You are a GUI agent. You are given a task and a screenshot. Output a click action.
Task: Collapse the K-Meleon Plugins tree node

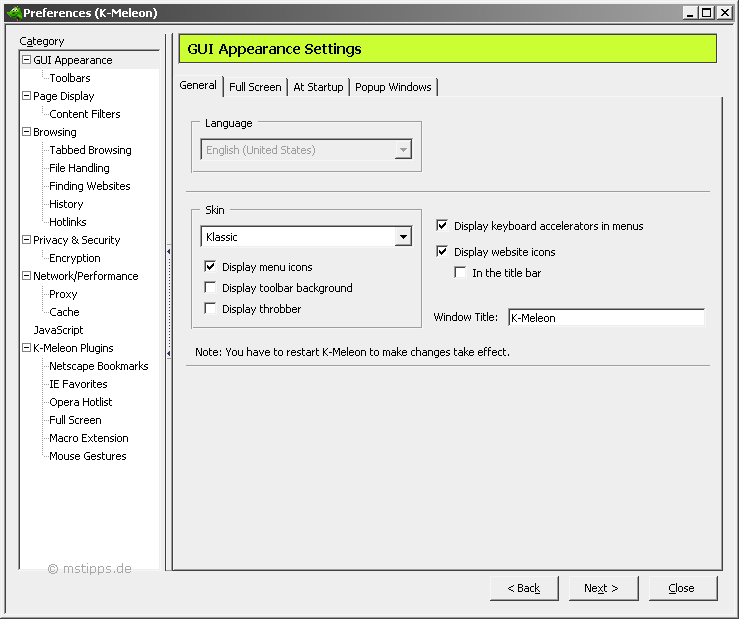(27, 347)
